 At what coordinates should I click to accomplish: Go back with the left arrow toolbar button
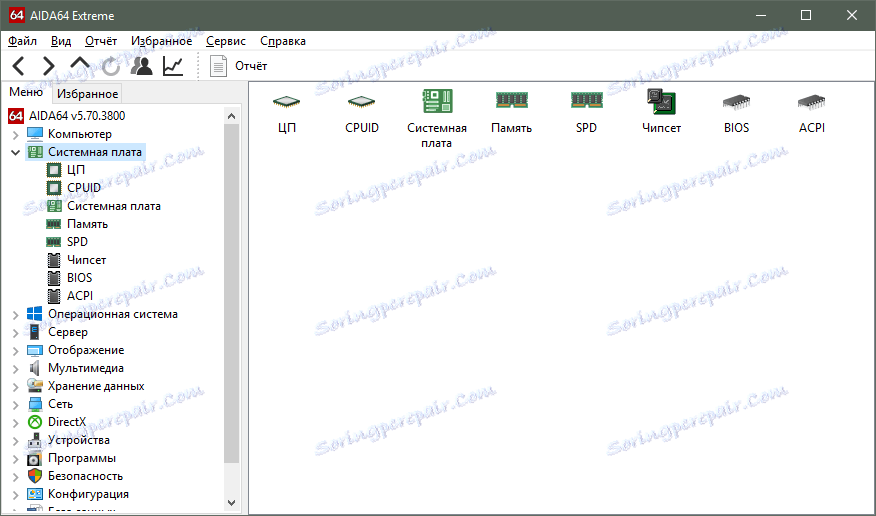(18, 66)
